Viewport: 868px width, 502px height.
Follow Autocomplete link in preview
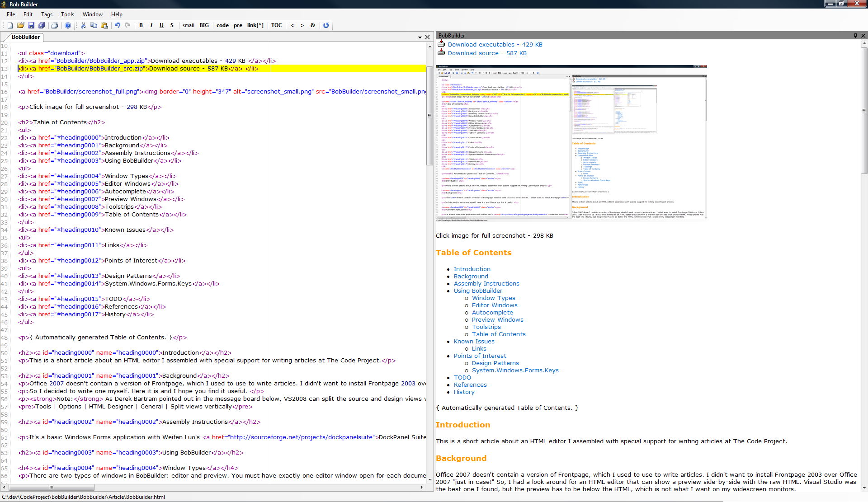click(492, 312)
